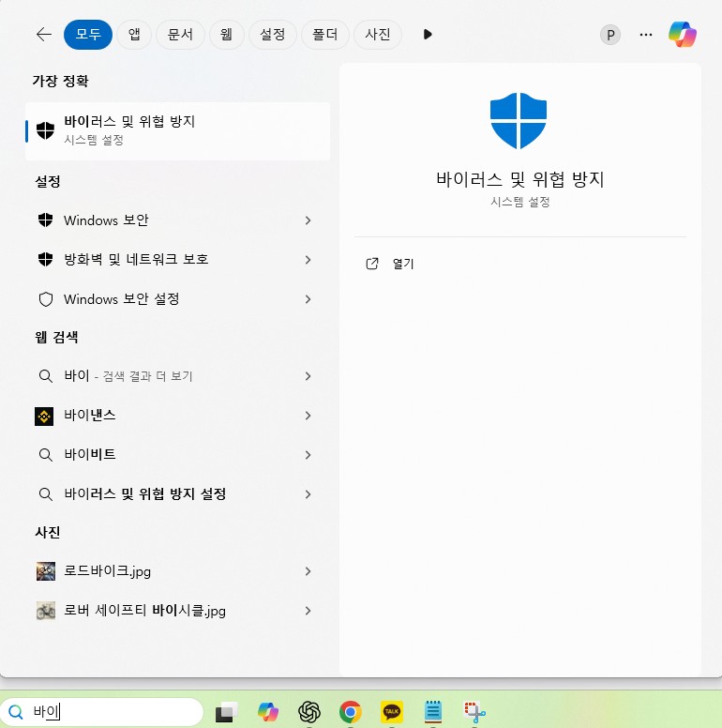The width and height of the screenshot is (722, 728).
Task: Open the three-dot options menu
Action: click(646, 35)
